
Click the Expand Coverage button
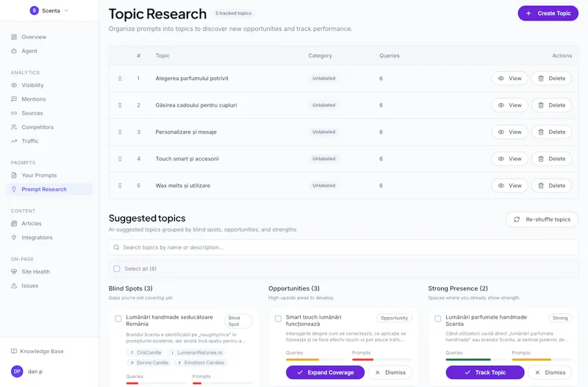[x=325, y=372]
